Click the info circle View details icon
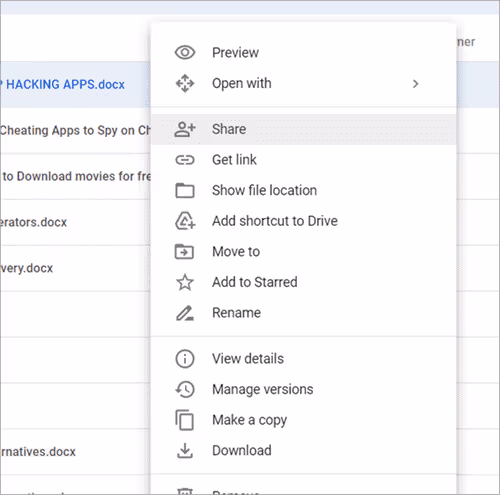 185,359
